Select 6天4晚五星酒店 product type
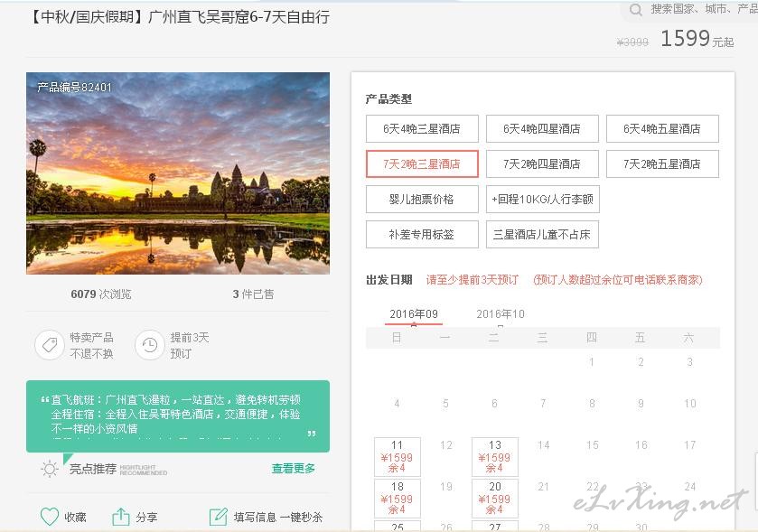 click(x=662, y=128)
